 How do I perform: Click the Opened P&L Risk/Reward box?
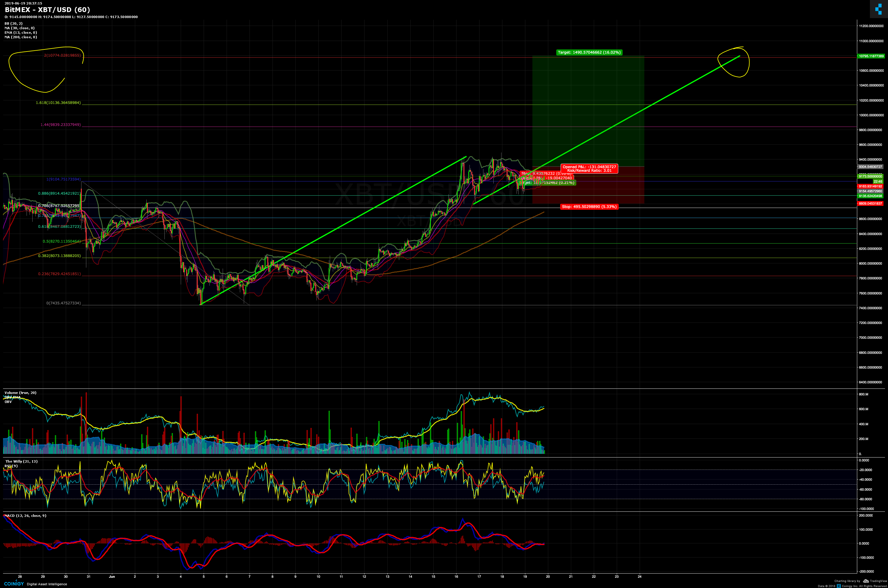pos(589,169)
